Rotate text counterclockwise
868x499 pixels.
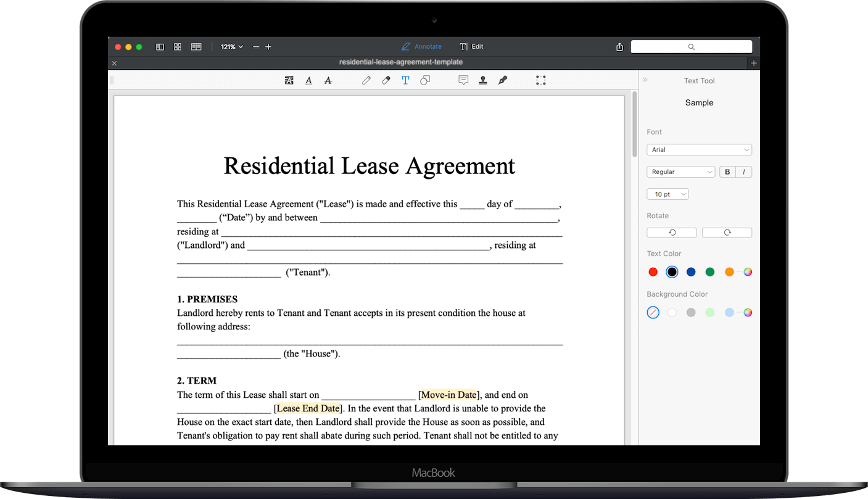tap(671, 232)
